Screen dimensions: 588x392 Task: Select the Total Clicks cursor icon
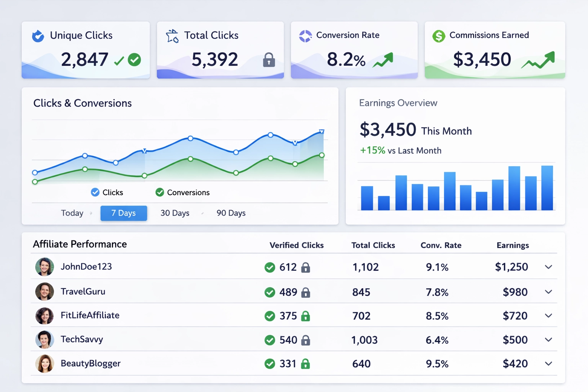tap(172, 36)
